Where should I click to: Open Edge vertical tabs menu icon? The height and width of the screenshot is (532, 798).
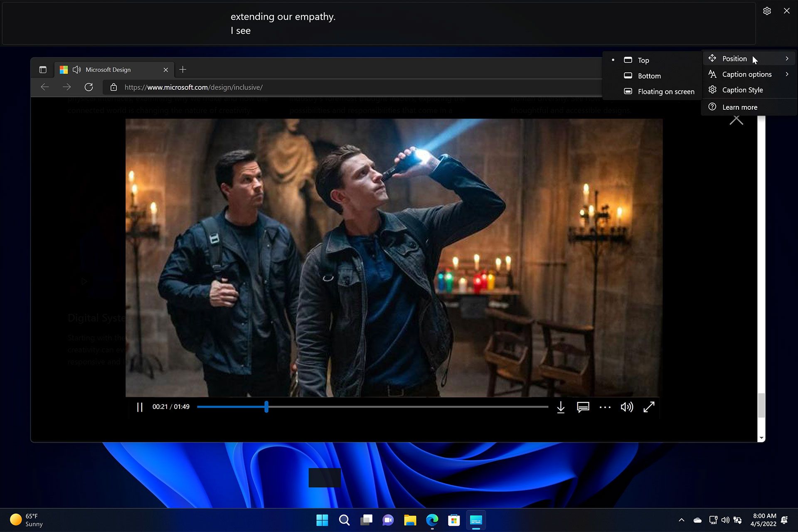(x=43, y=69)
